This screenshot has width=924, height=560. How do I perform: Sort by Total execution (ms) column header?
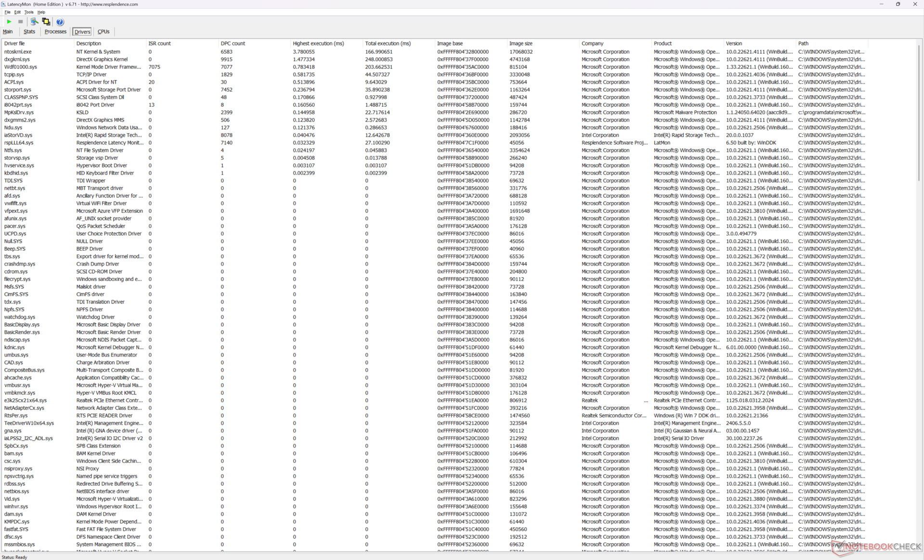coord(387,43)
